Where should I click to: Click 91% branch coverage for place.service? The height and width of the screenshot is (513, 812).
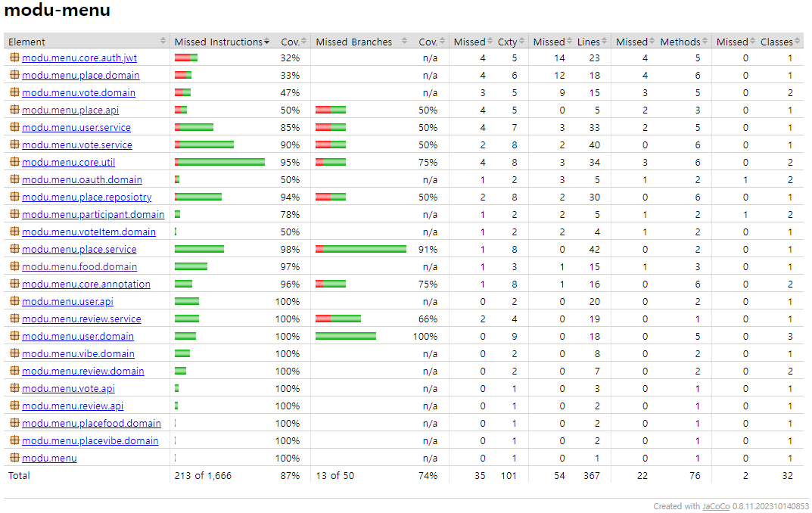pos(428,250)
